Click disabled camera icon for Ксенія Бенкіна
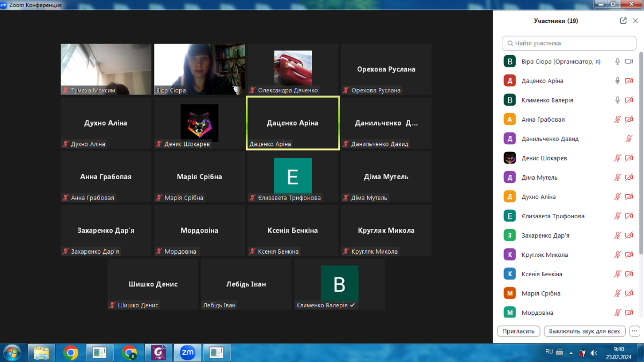 coord(629,274)
